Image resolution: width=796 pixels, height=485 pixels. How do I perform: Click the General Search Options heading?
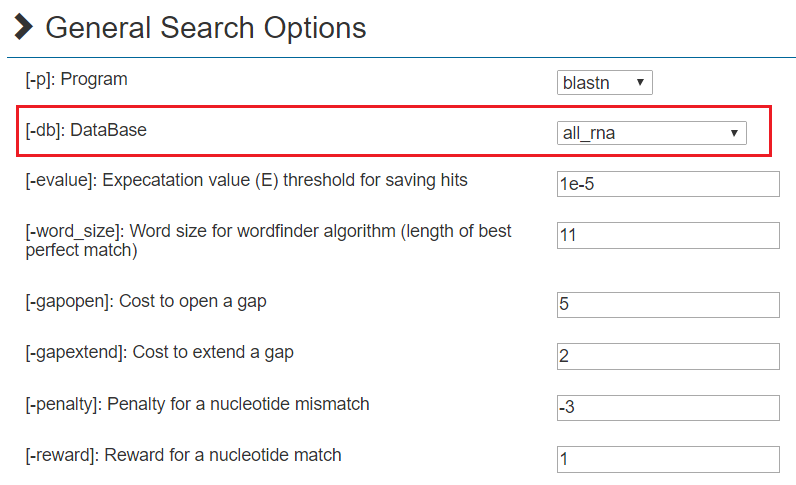[206, 27]
